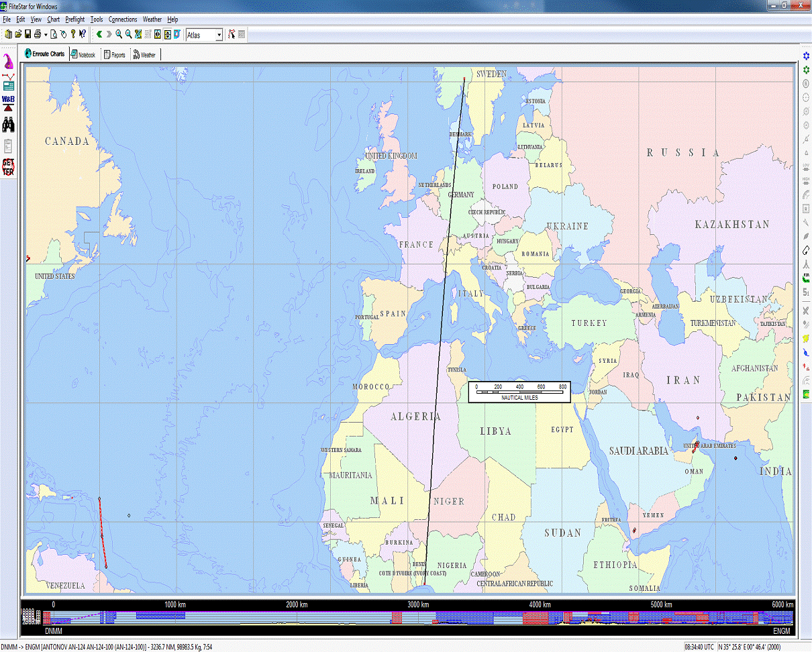Open the Weather tab
Screen dimensions: 812x652
click(144, 55)
